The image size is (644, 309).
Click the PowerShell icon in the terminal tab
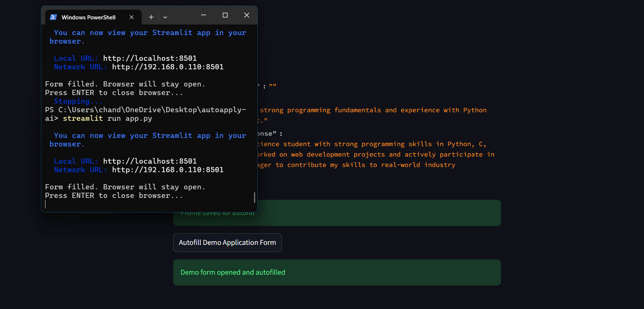coord(53,17)
